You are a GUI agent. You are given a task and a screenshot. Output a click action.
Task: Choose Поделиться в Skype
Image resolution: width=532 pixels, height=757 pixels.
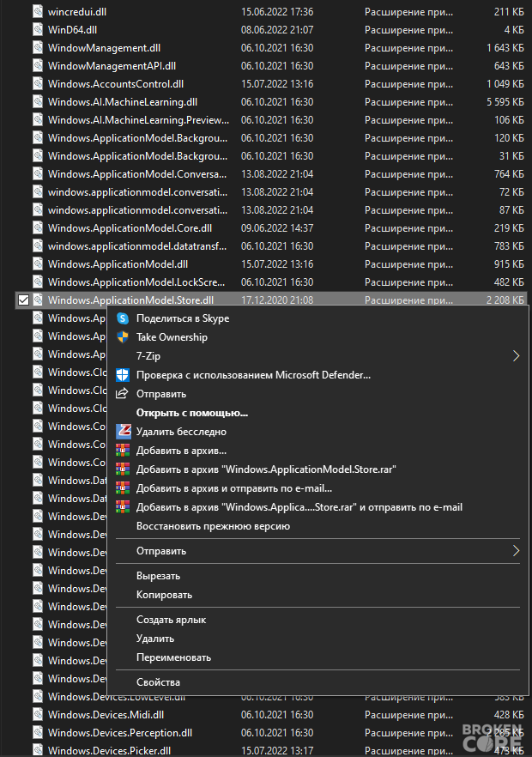(183, 318)
